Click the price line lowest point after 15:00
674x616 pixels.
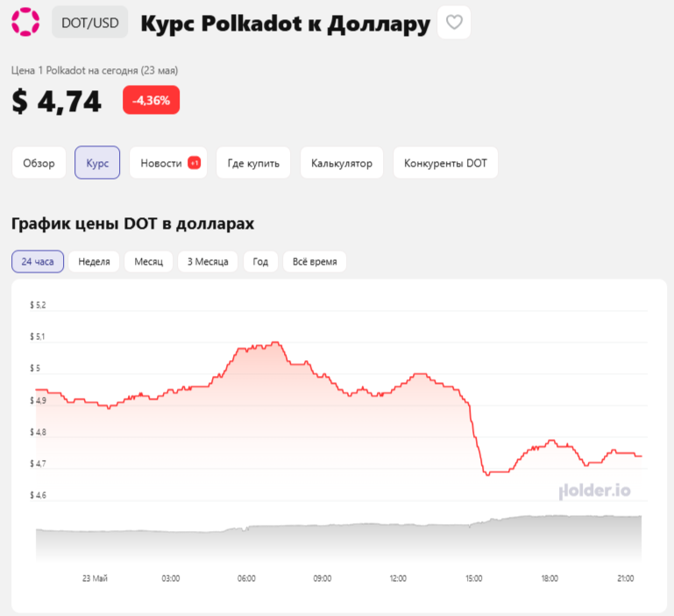point(487,475)
